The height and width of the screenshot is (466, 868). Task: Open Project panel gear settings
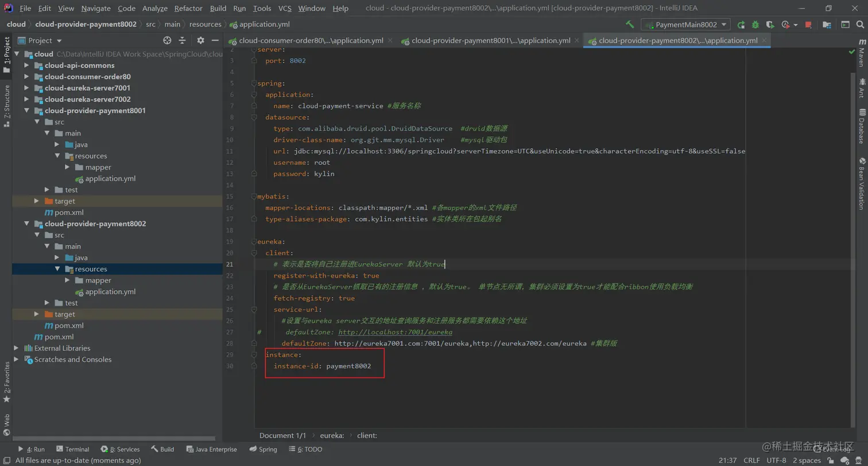pos(200,40)
